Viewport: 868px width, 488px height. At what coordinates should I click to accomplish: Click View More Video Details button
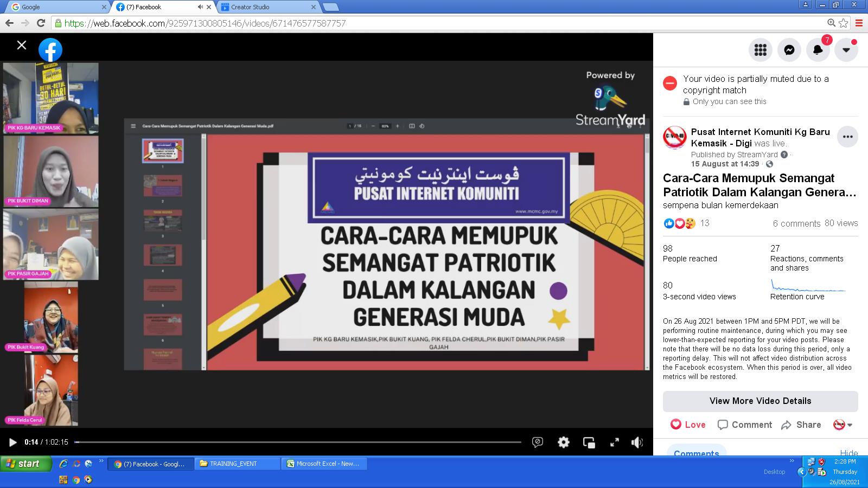(760, 401)
